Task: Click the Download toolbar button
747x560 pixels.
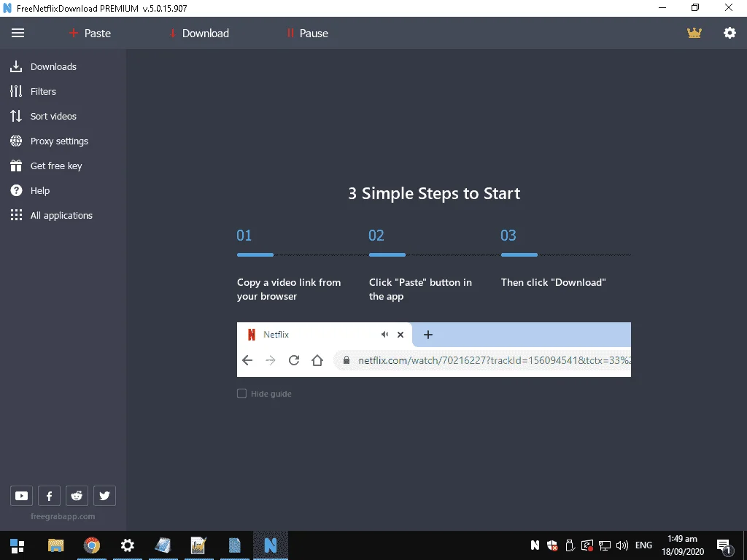Action: [199, 33]
